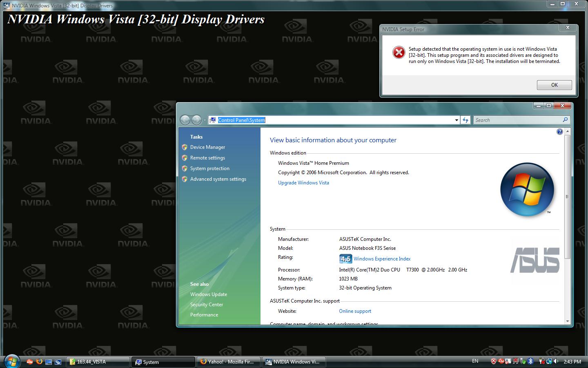Click the "1023 MB" memory value
Image resolution: width=588 pixels, height=368 pixels.
(x=348, y=279)
